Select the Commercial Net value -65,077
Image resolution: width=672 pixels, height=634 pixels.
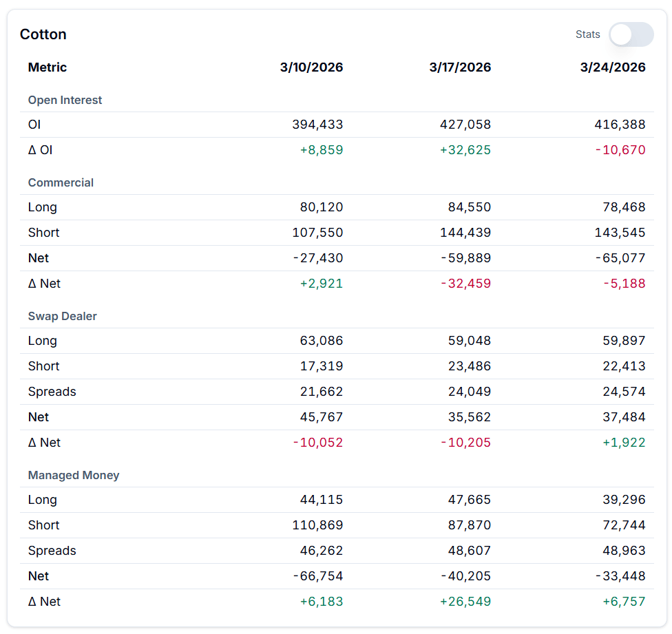(620, 258)
